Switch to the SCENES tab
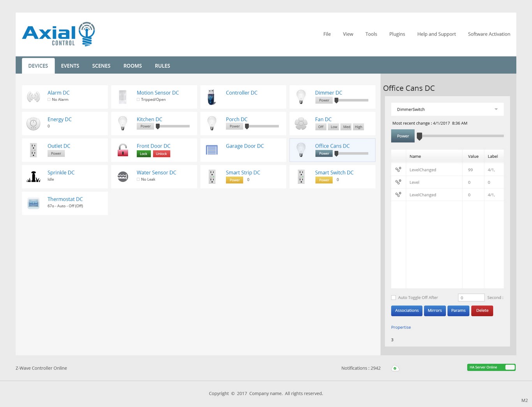The width and height of the screenshot is (532, 407). point(101,66)
